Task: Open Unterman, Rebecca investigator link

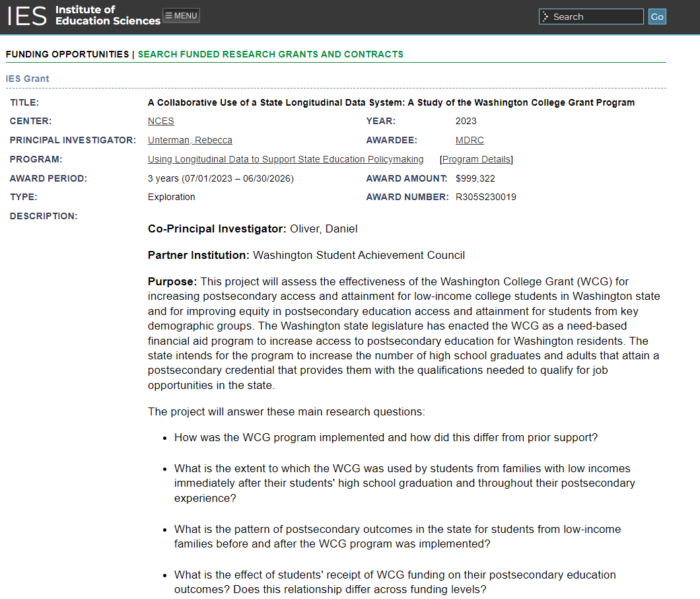Action: pos(190,140)
